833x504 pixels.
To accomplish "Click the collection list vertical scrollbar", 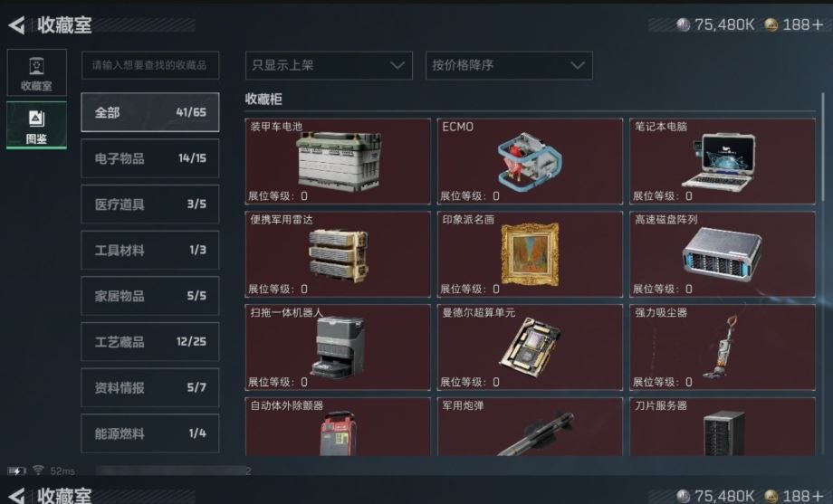I will click(x=823, y=147).
